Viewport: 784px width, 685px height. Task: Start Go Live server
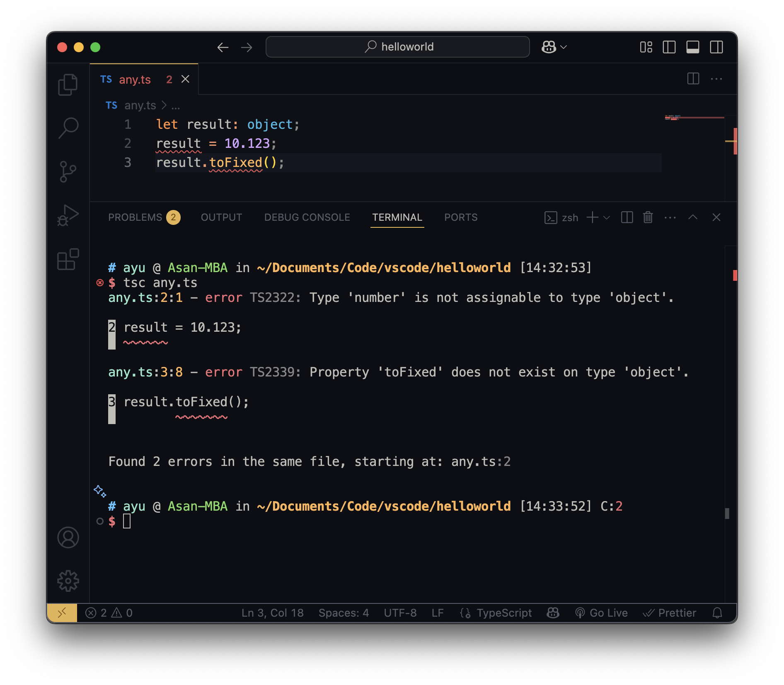tap(602, 613)
